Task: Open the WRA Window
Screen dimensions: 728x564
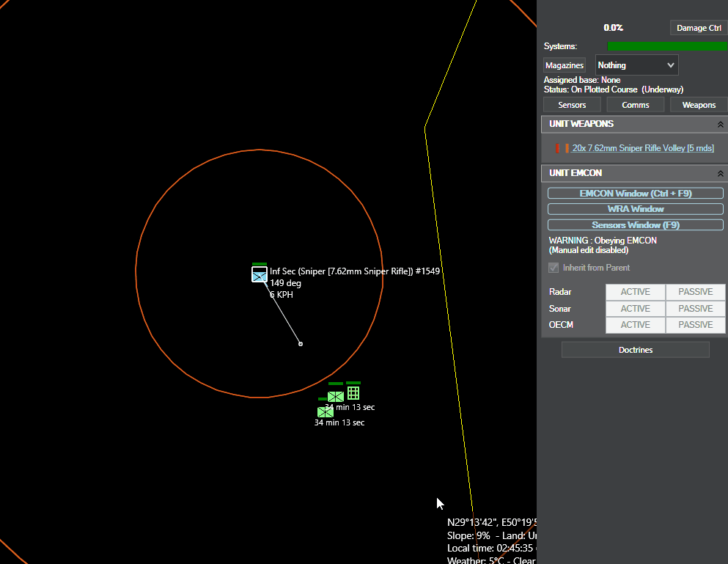Action: coord(635,209)
